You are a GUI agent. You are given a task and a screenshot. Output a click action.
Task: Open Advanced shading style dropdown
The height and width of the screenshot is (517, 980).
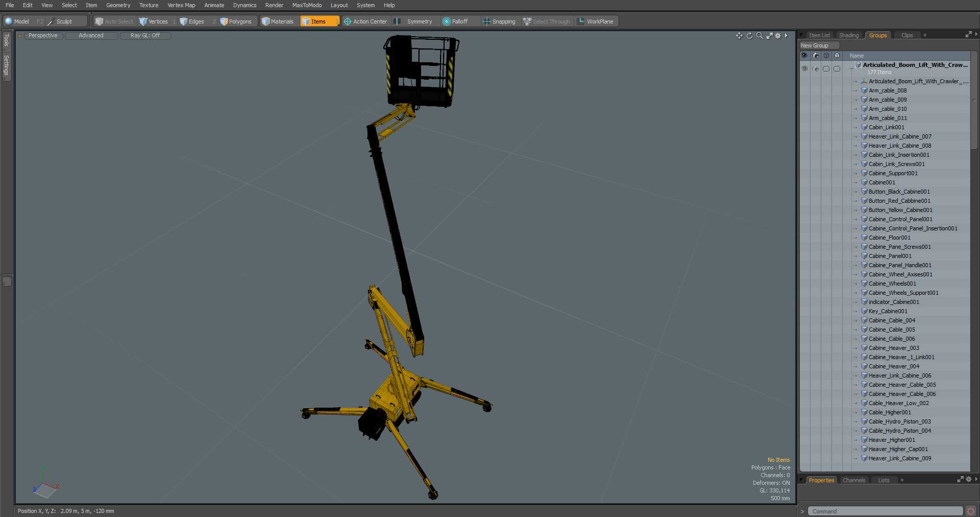click(91, 35)
